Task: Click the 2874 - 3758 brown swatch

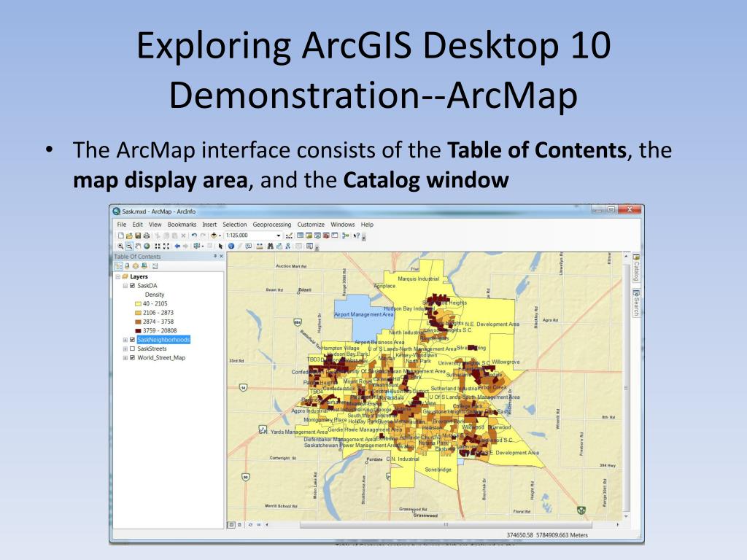Action: click(138, 322)
